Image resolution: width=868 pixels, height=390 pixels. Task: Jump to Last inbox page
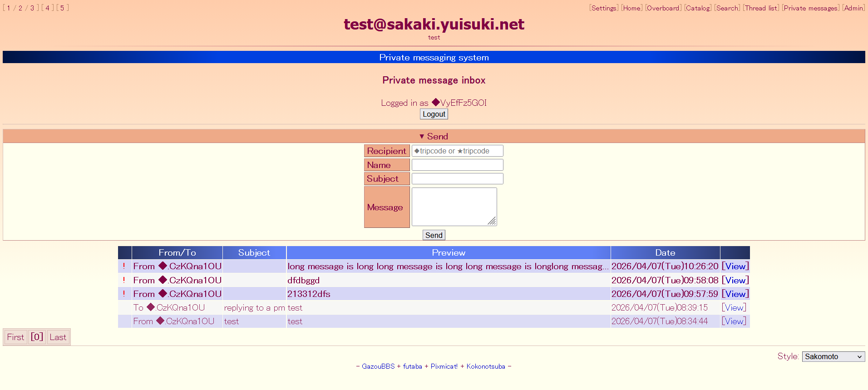[58, 337]
